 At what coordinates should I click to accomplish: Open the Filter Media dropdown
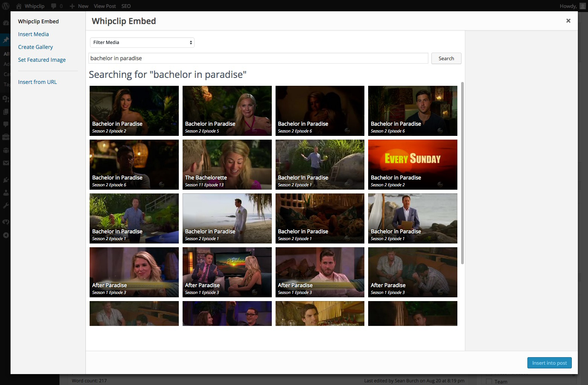[x=142, y=43]
